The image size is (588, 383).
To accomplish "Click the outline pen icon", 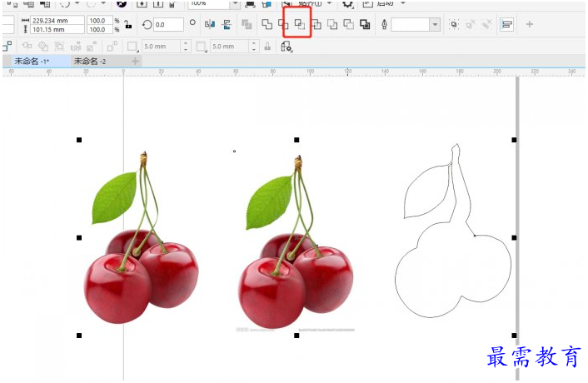I will click(384, 24).
